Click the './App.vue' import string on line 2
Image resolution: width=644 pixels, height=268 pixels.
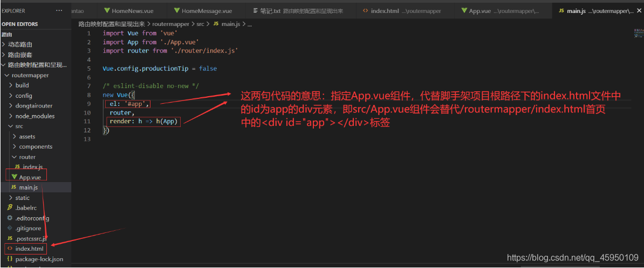(x=180, y=42)
